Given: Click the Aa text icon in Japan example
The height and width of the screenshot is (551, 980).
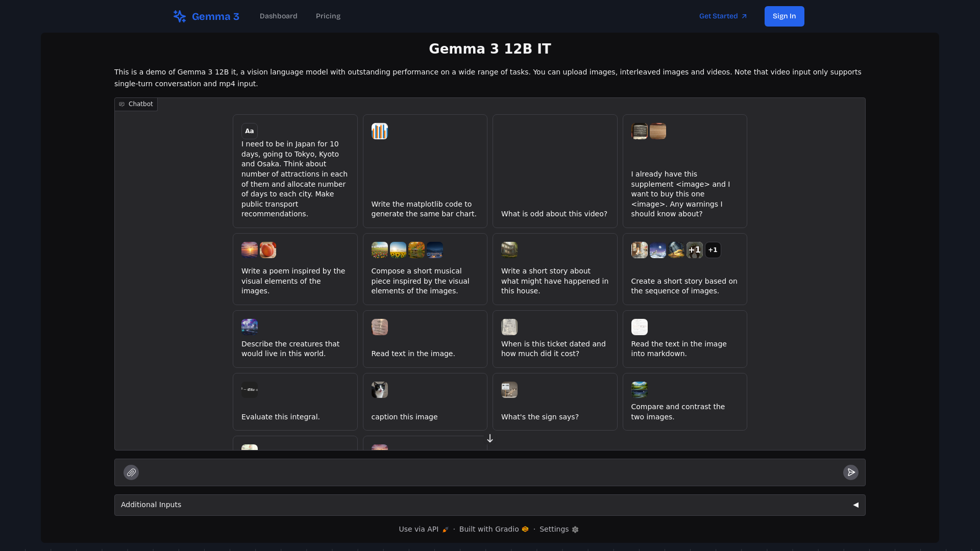Looking at the screenshot, I should coord(250,131).
